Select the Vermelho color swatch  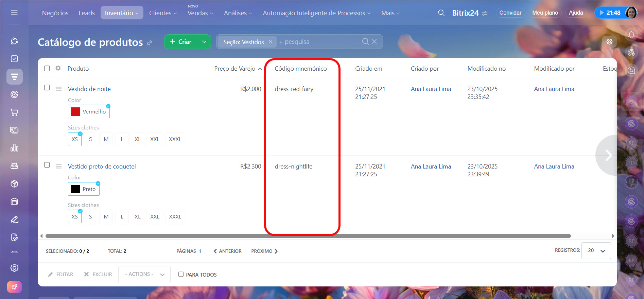89,111
